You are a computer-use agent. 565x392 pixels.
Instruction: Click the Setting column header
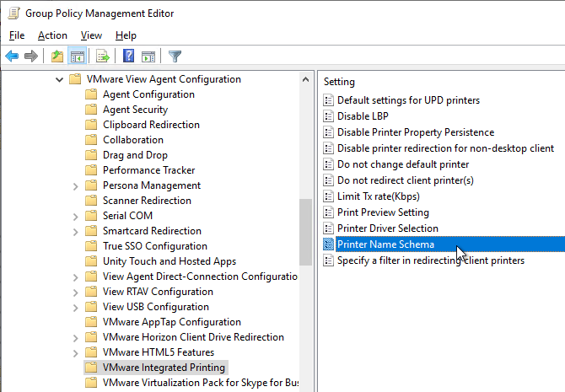(339, 82)
